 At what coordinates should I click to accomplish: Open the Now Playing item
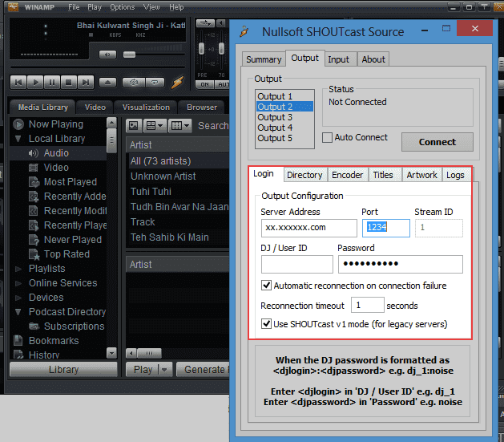(x=56, y=124)
